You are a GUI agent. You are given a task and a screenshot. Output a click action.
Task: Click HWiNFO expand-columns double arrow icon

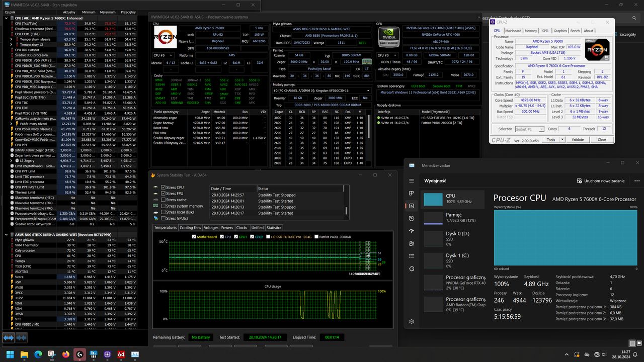(8, 338)
